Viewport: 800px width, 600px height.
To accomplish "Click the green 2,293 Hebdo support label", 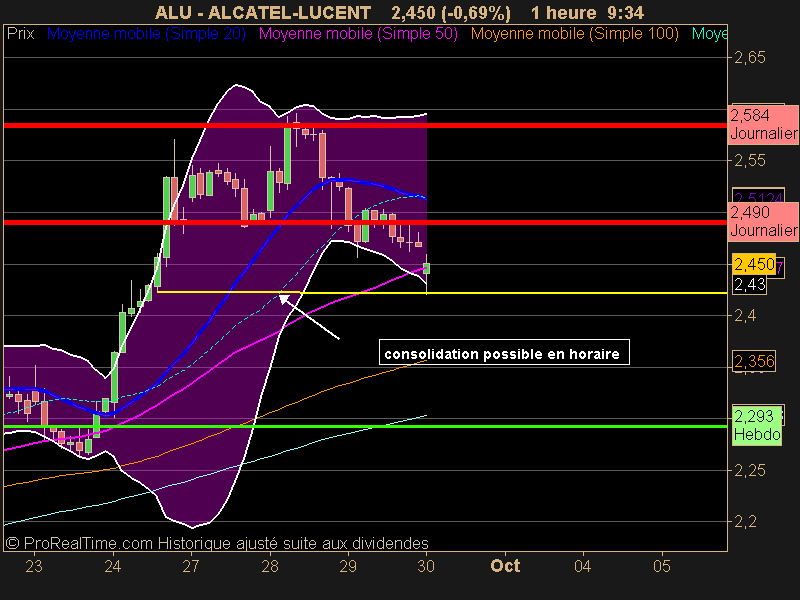I will point(757,426).
